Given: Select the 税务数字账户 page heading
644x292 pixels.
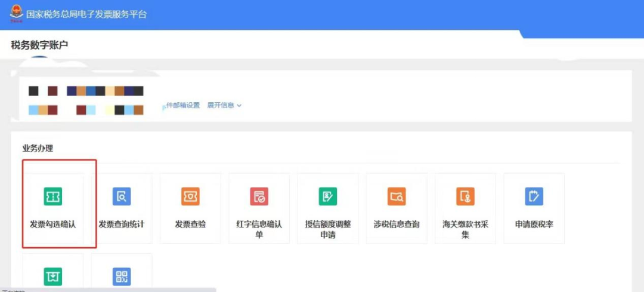Looking at the screenshot, I should click(41, 45).
